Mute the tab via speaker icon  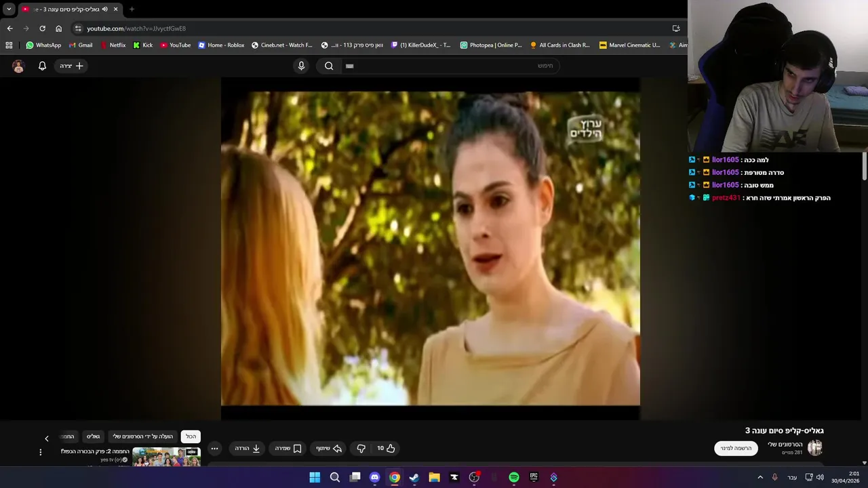105,9
